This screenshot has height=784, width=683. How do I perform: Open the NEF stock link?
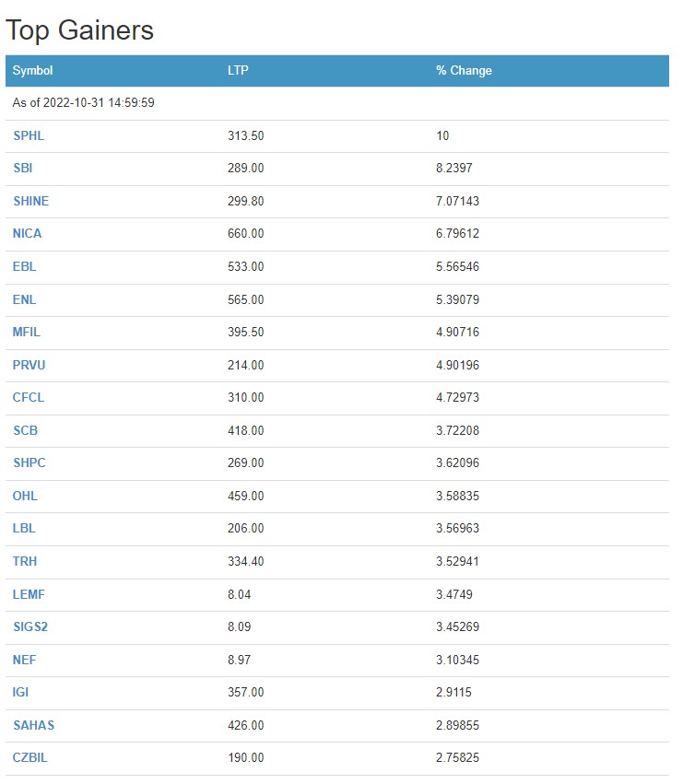tap(25, 660)
